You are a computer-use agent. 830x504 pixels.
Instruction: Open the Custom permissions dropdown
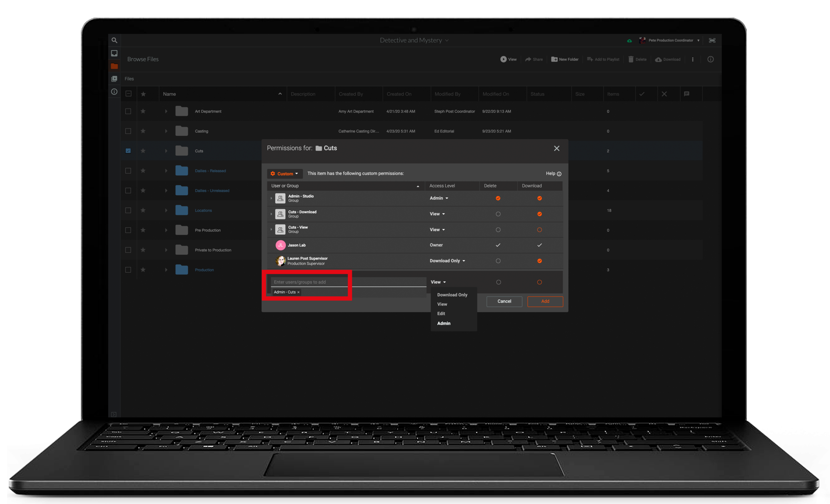click(x=285, y=174)
